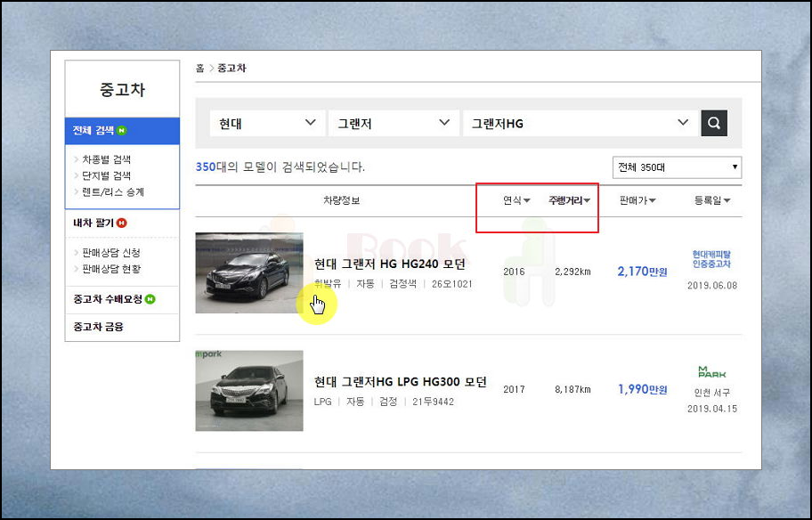Click the 8,187km mileage value

coord(572,389)
